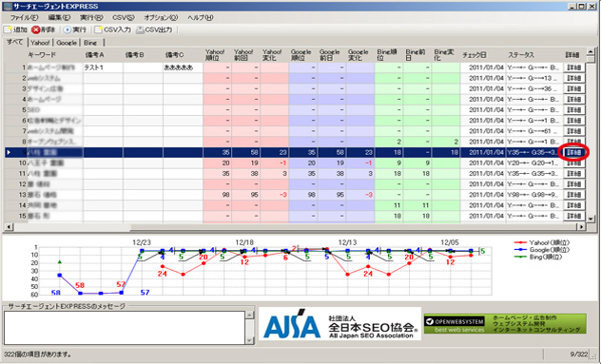Click the チェック日 column header
The image size is (601, 364).
[483, 55]
